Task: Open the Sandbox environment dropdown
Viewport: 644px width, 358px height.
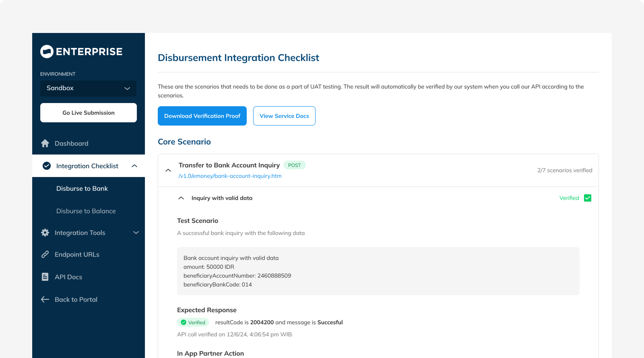Action: (88, 88)
